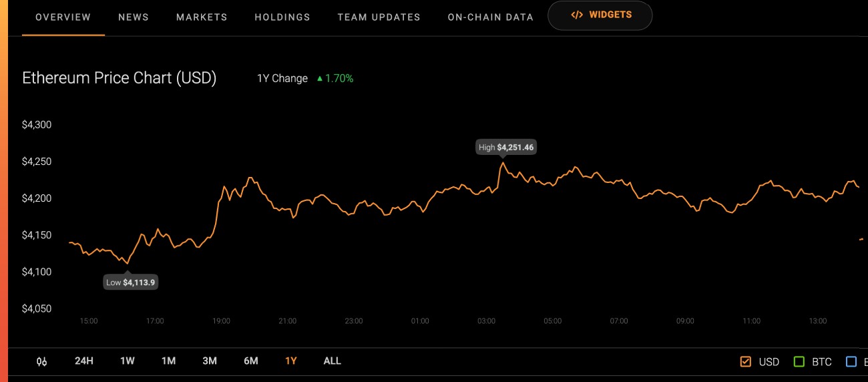Select the 3M time range
The height and width of the screenshot is (382, 868).
(210, 361)
